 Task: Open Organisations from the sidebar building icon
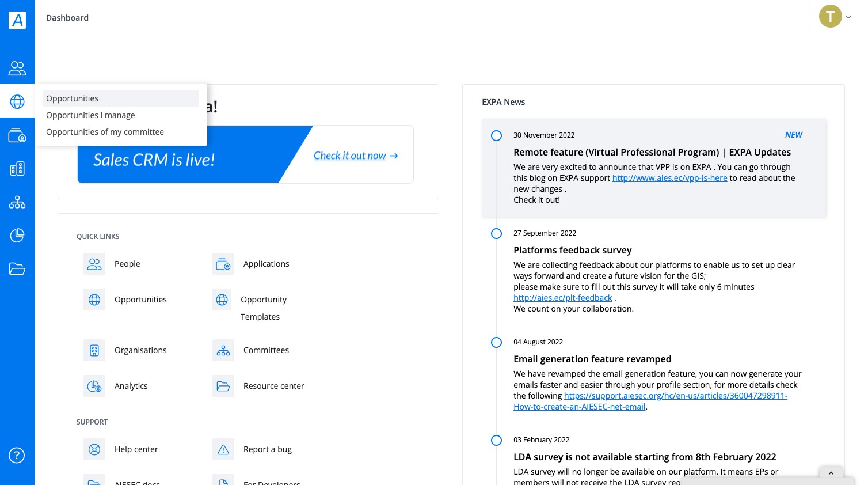click(x=17, y=169)
